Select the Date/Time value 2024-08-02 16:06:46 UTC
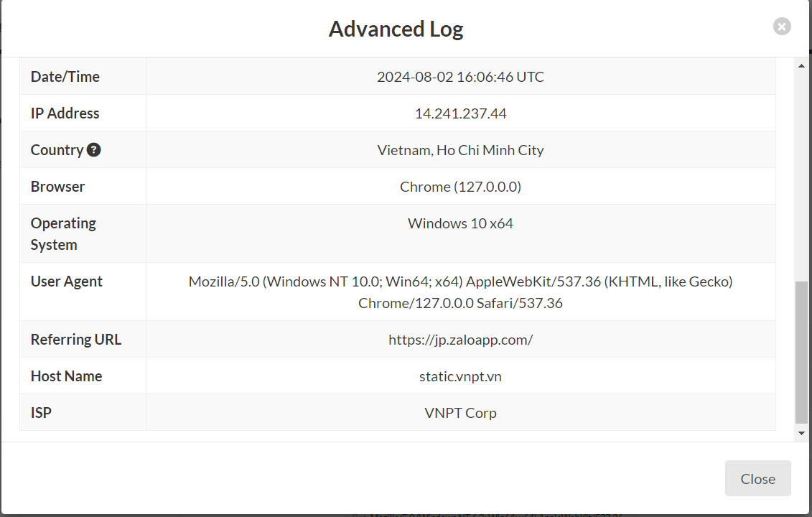The width and height of the screenshot is (812, 517). coord(460,77)
